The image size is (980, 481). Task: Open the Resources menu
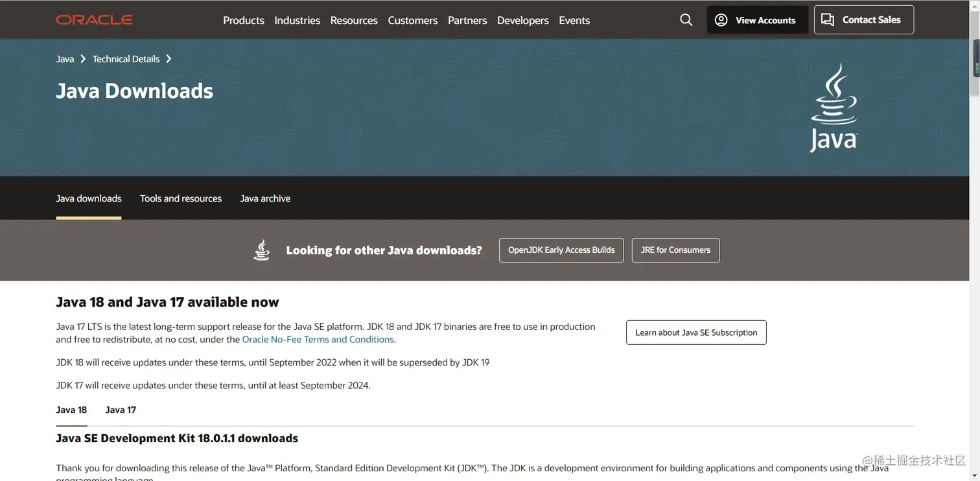click(x=354, y=20)
